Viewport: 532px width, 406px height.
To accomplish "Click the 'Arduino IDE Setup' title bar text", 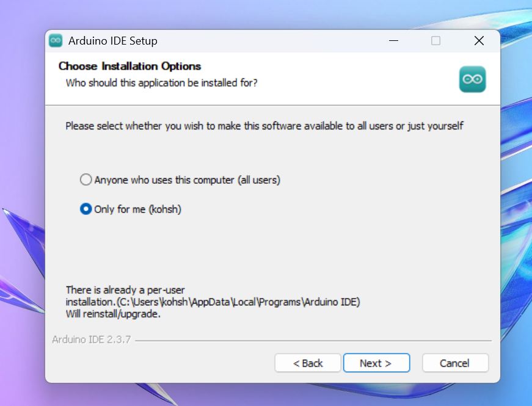I will pyautogui.click(x=113, y=41).
